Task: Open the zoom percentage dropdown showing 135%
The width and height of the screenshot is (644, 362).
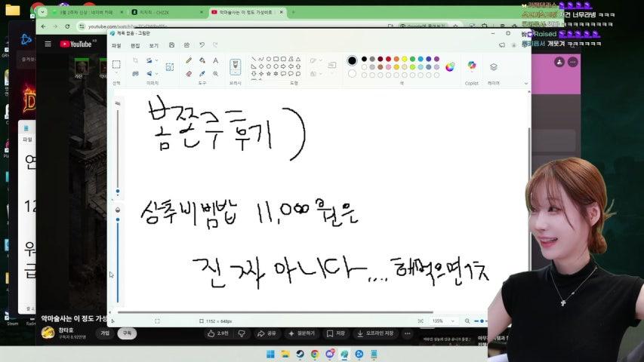Action: coord(444,321)
